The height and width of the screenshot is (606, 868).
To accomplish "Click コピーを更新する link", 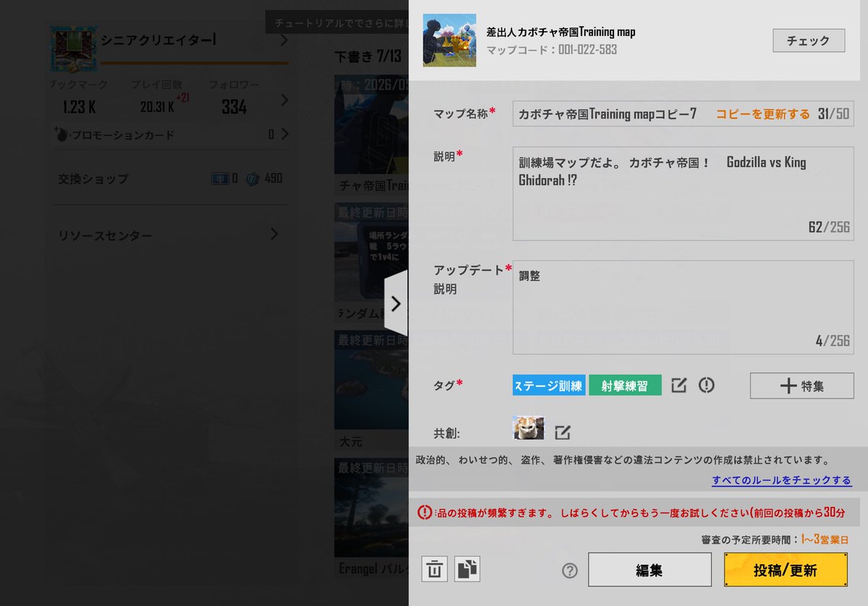I will 763,114.
